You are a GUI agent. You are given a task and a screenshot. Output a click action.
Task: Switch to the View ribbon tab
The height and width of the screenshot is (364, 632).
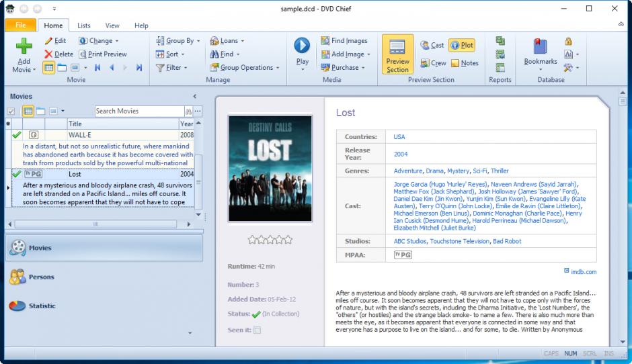point(112,26)
